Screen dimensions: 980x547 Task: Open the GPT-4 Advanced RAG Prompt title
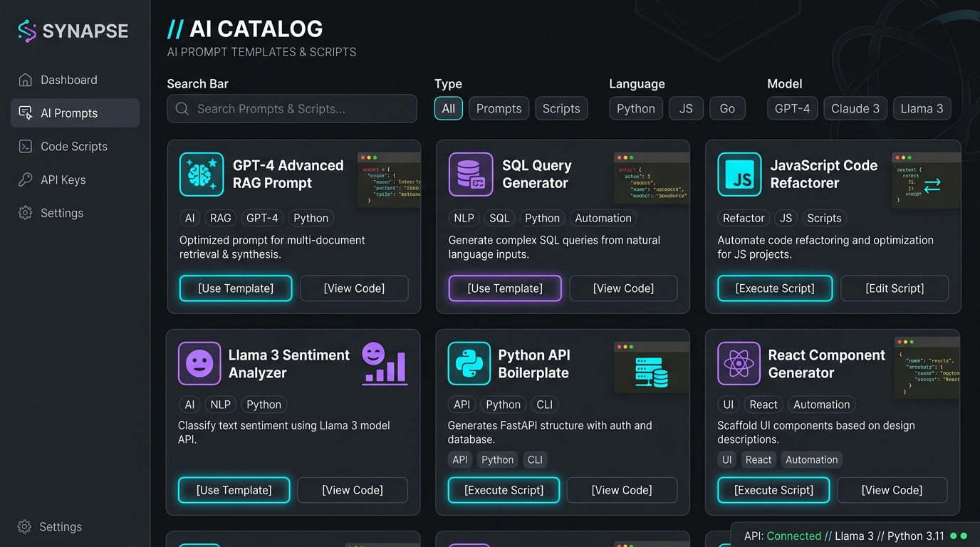(288, 174)
